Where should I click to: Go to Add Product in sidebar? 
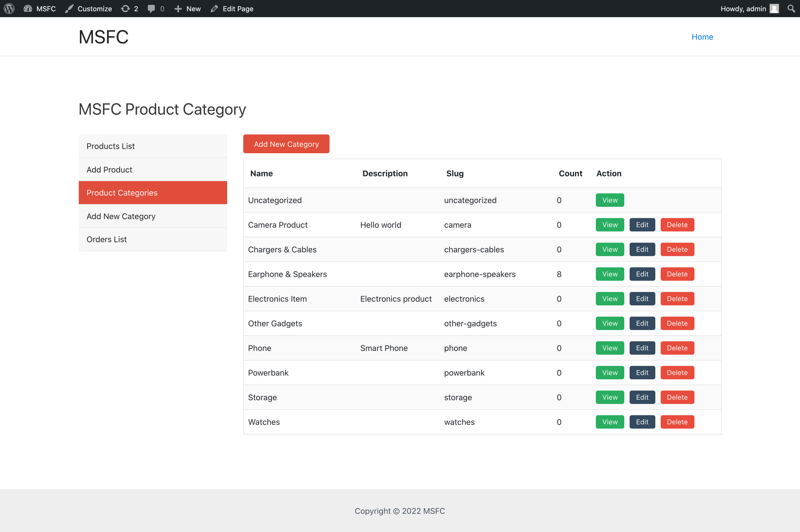pyautogui.click(x=109, y=170)
